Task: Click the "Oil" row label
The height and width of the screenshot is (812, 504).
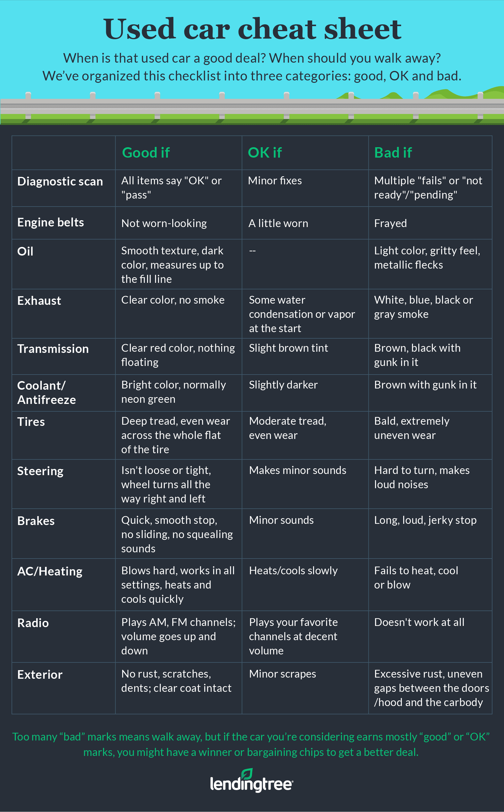Action: pyautogui.click(x=25, y=252)
